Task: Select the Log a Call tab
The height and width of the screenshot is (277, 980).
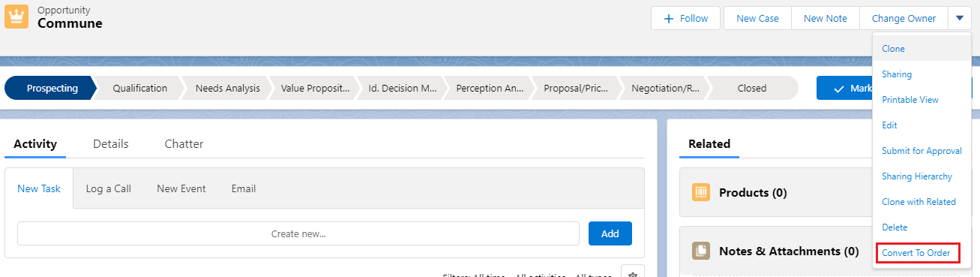Action: [x=109, y=188]
